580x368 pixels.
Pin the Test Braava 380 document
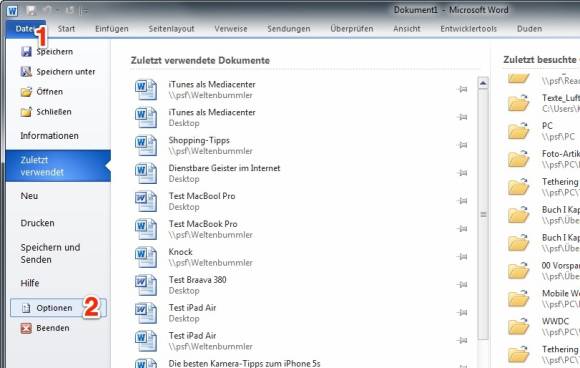pyautogui.click(x=462, y=284)
